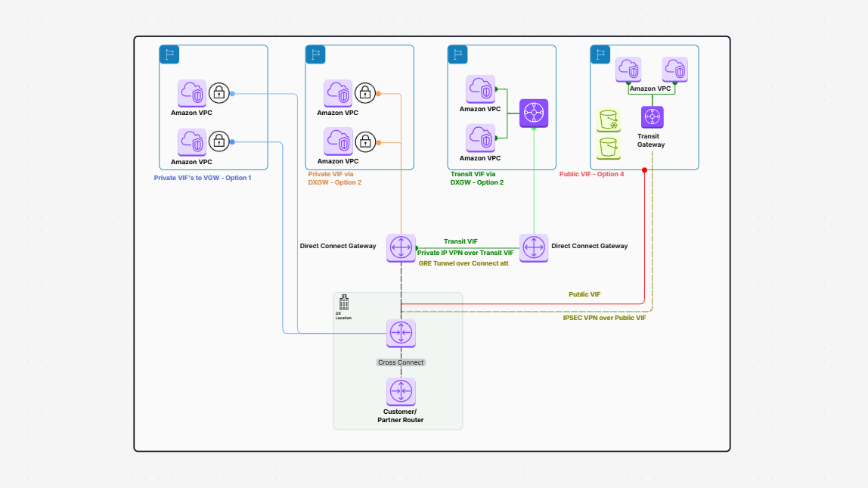Select the 'Private VIF's to VGW - Option 1' caption
Viewport: 868px width, 488px height.
202,177
